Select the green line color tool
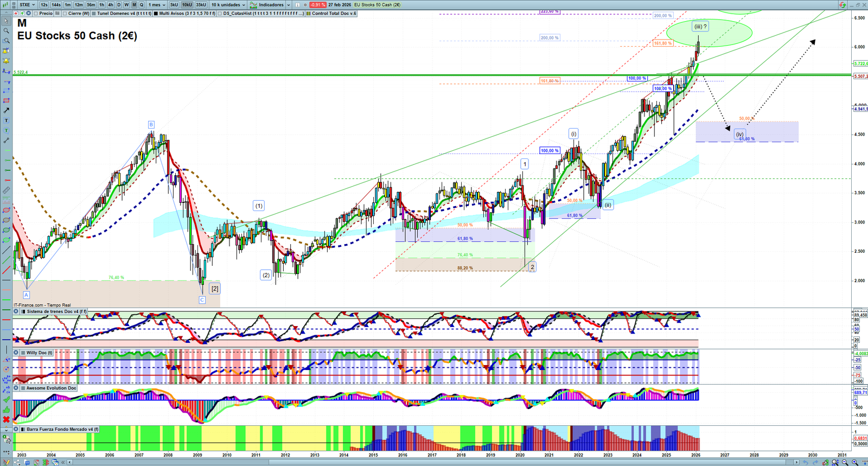868x466 pixels. (6, 300)
